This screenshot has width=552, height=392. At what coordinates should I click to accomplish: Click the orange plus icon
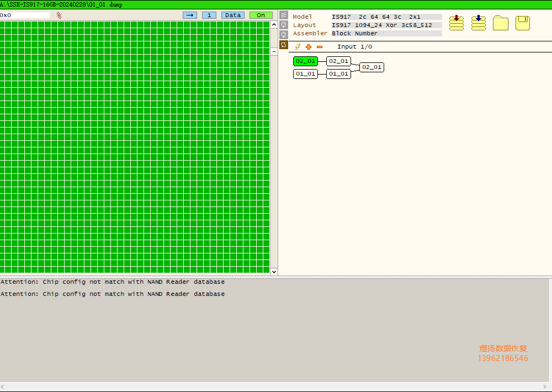point(309,47)
